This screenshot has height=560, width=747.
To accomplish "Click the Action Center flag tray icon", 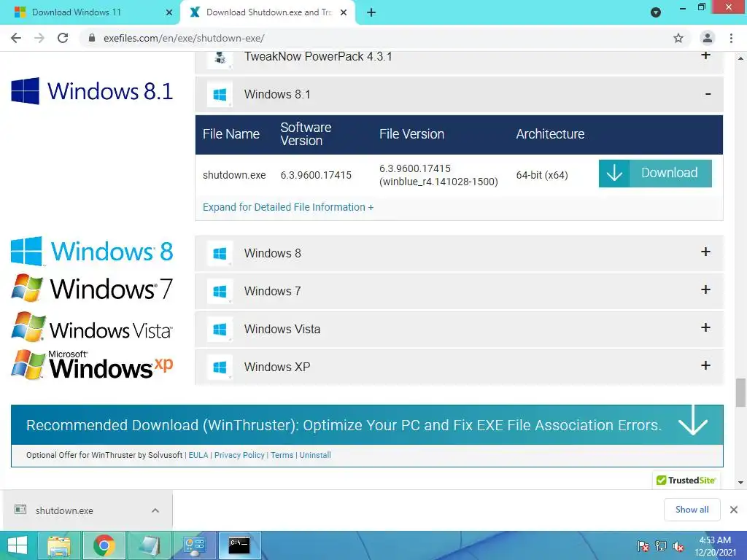I will click(x=643, y=546).
